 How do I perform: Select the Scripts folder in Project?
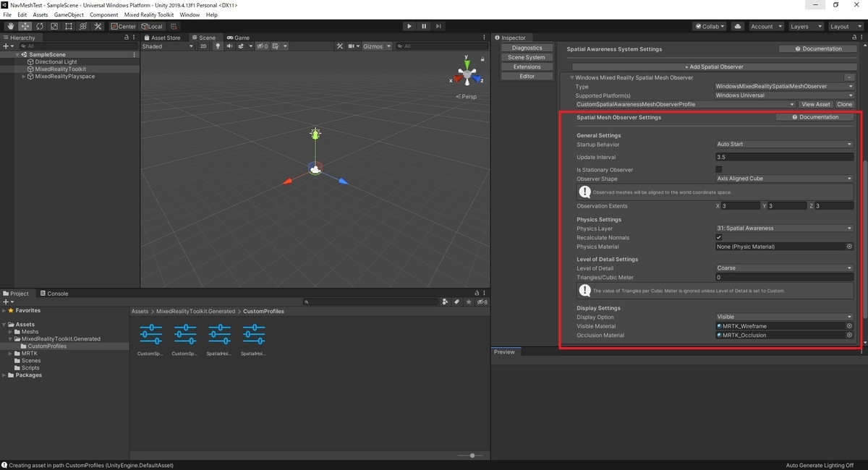point(30,368)
